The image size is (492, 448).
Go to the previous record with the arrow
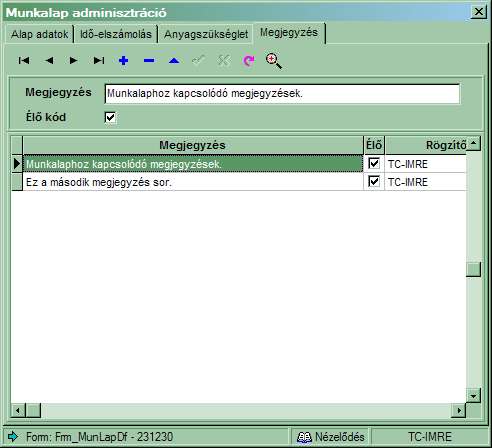pos(49,60)
